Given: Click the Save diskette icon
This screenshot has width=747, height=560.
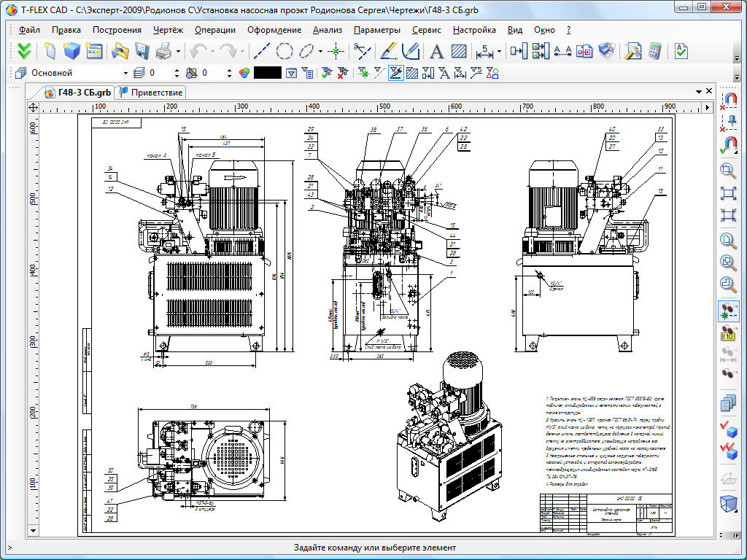Looking at the screenshot, I should point(142,51).
